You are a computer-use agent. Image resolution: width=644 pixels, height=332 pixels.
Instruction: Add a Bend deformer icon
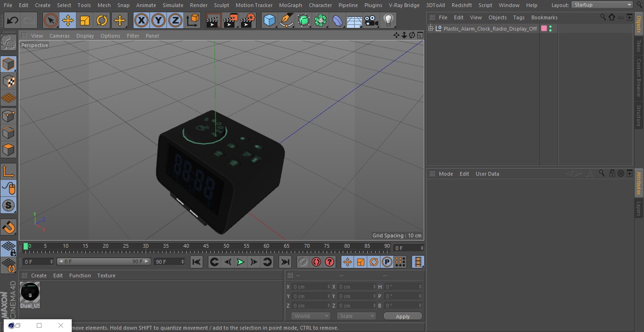(338, 20)
